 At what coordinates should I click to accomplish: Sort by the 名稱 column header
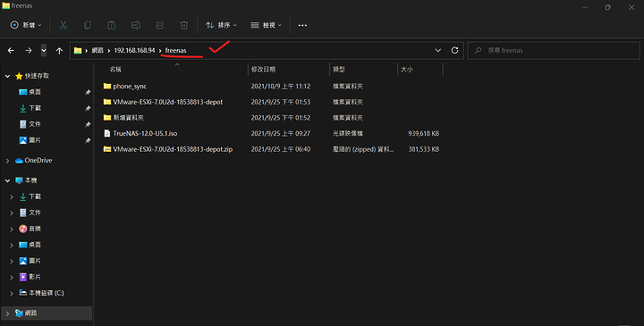click(x=115, y=70)
